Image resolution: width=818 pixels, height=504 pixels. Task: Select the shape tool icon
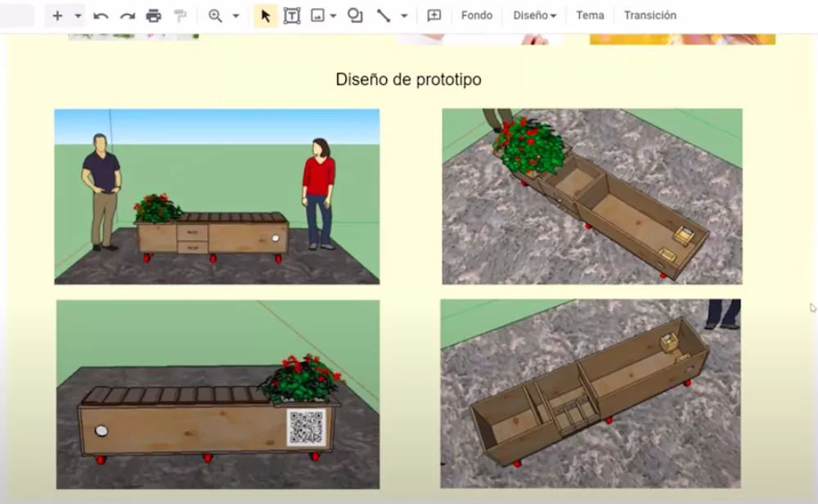point(355,16)
